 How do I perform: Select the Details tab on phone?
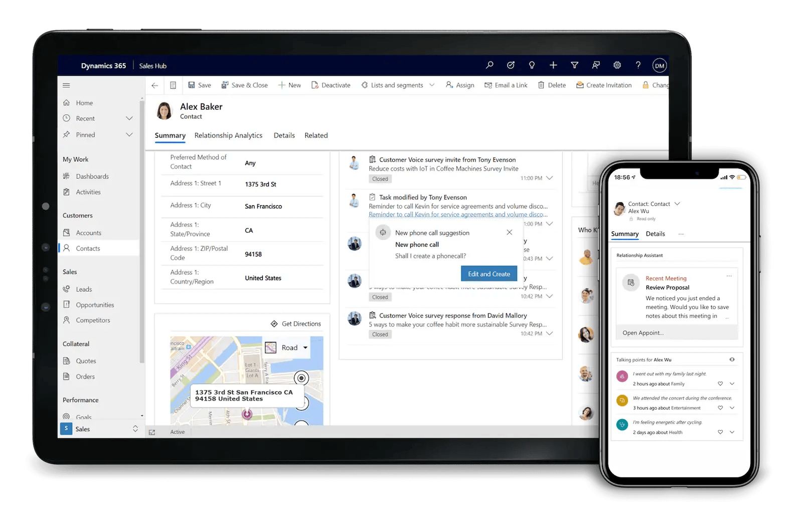point(655,234)
